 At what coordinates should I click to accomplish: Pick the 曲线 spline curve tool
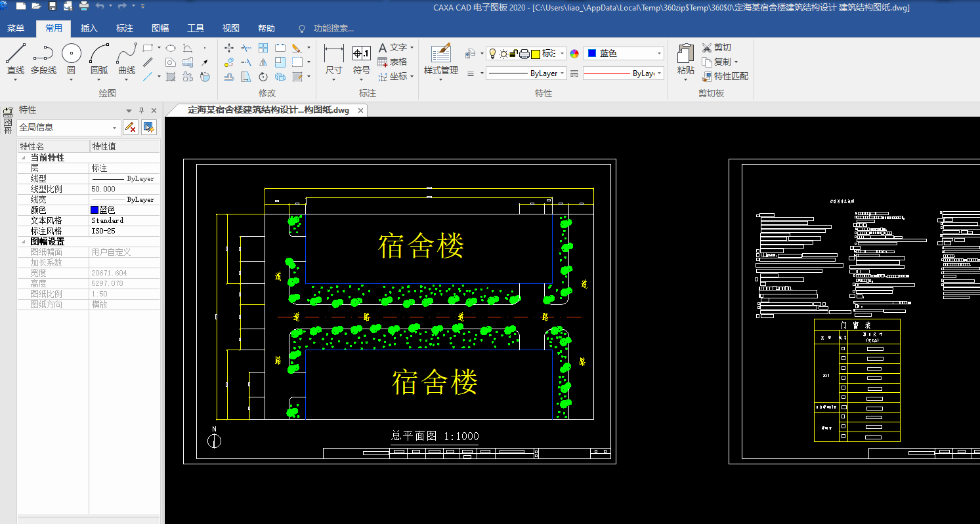click(127, 61)
